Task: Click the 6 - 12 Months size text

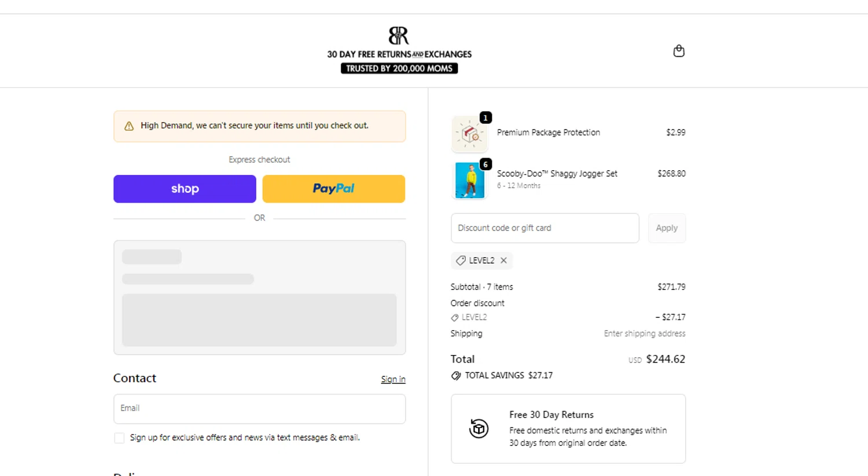Action: (x=518, y=186)
